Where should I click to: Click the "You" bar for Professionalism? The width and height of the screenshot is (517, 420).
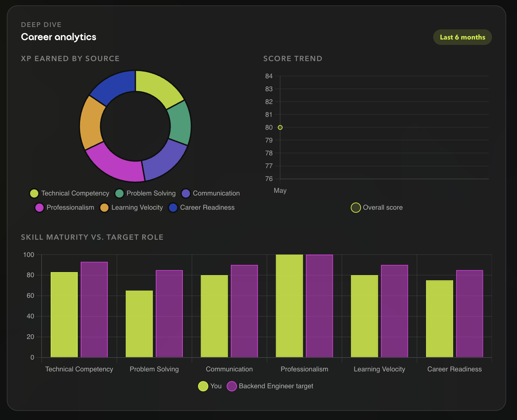289,306
